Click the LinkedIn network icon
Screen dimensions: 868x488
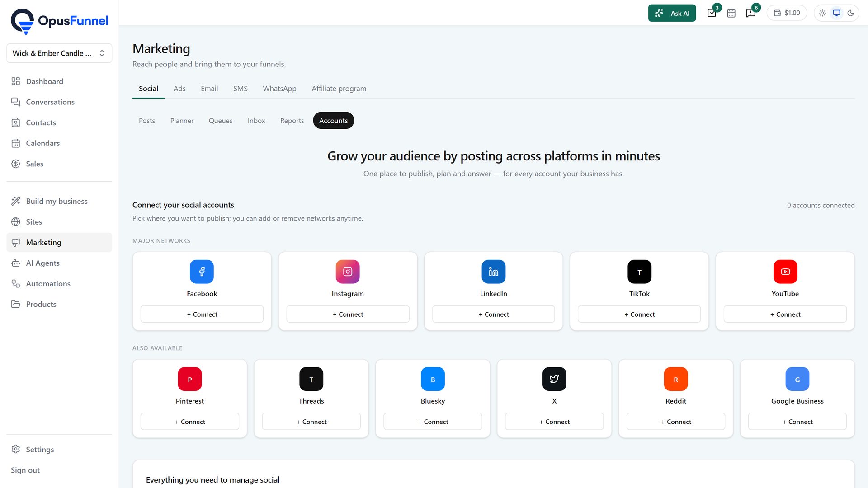click(x=494, y=272)
